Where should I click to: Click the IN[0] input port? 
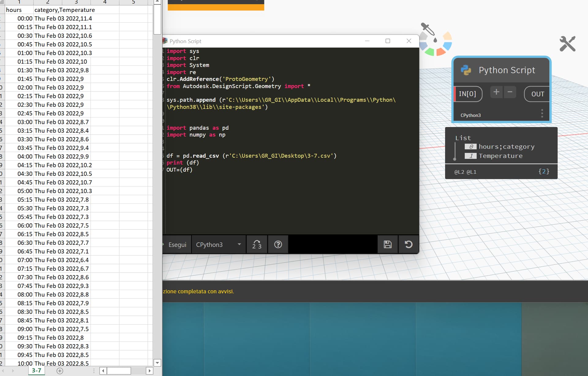pos(467,94)
